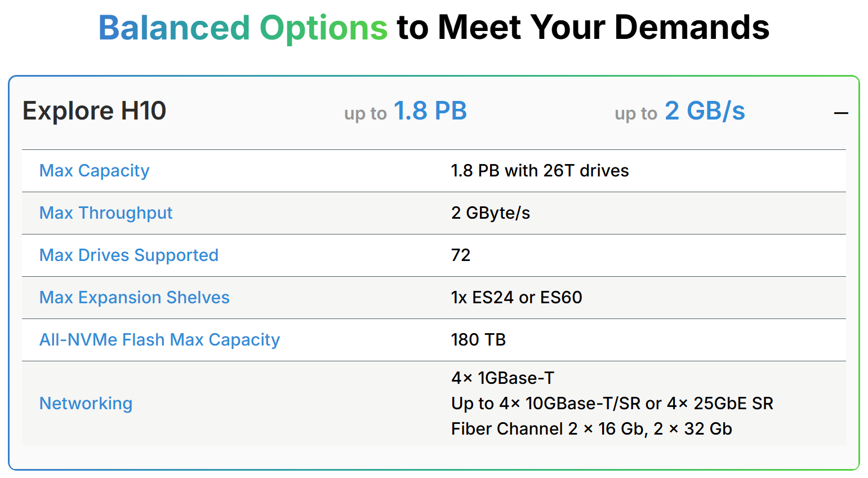Click the 'Balanced Options' gradient heading
Image resolution: width=868 pixels, height=478 pixels.
coord(243,27)
